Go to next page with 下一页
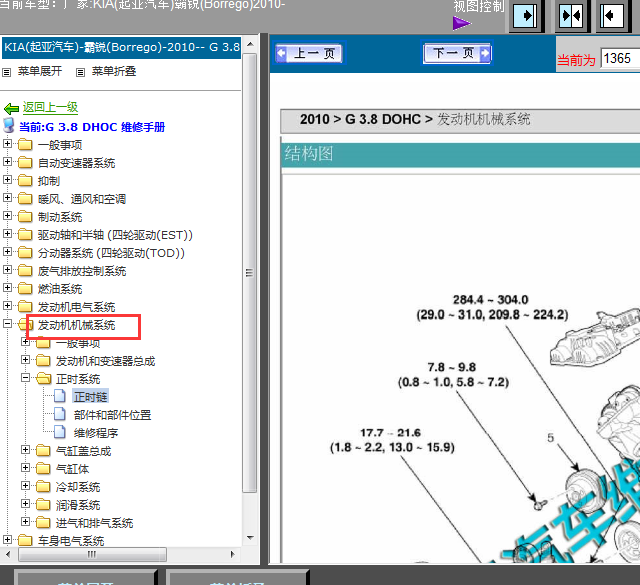The width and height of the screenshot is (640, 585). [x=457, y=53]
